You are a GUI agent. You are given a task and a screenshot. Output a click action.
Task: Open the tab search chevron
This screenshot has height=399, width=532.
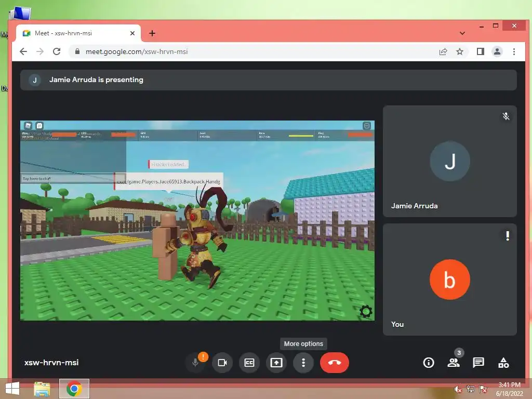(462, 33)
